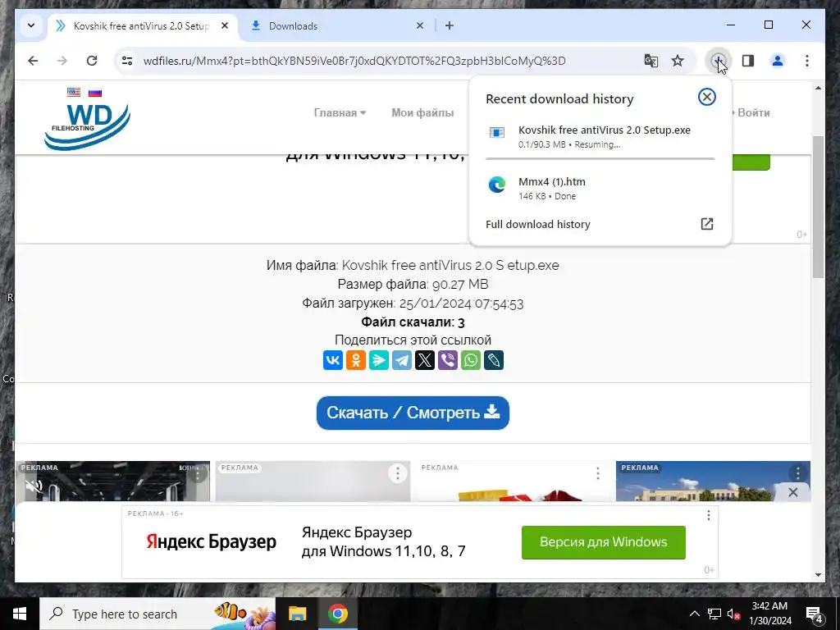Viewport: 840px width, 630px height.
Task: Go back to the previous page
Action: click(x=33, y=61)
